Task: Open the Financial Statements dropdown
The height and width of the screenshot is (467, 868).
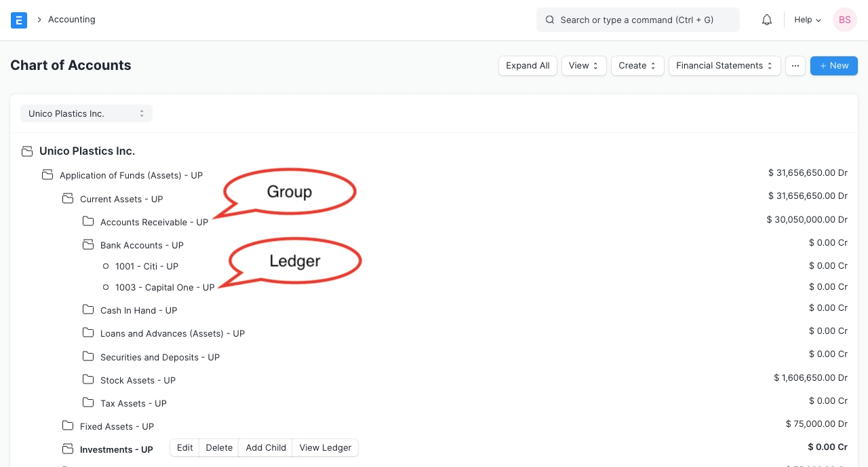Action: coord(724,66)
